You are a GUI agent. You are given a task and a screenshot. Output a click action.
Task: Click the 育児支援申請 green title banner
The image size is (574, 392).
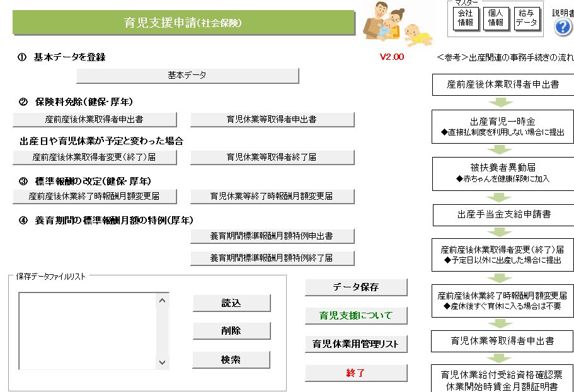(x=184, y=23)
